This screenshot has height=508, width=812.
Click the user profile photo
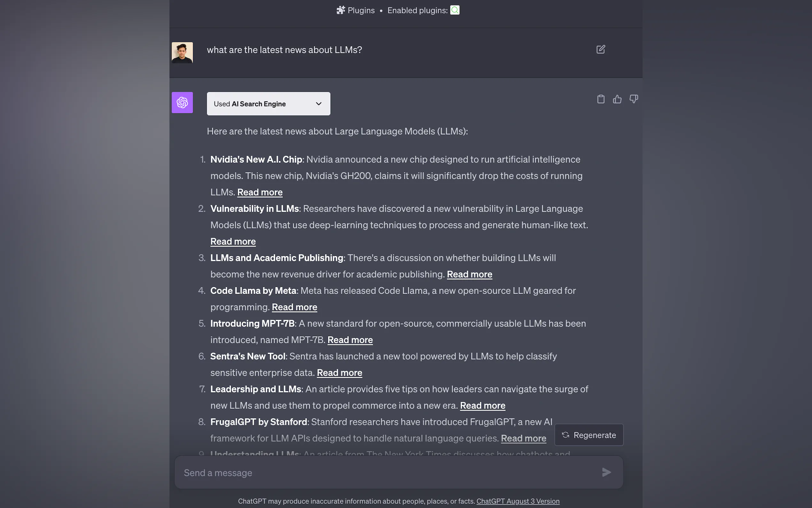coord(182,52)
